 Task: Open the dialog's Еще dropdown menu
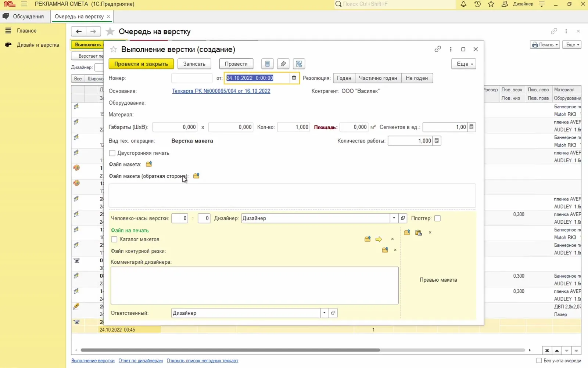click(x=464, y=64)
